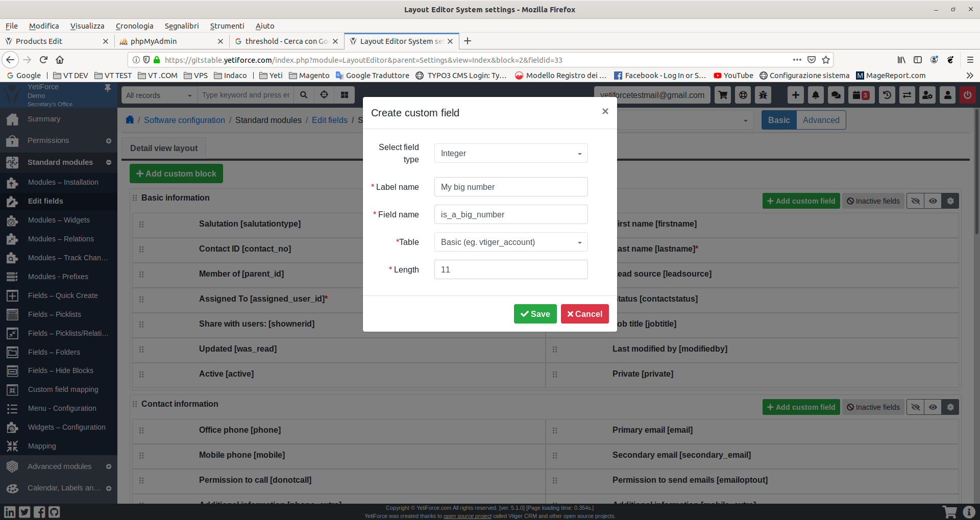Open Software configuration breadcrumb link

184,120
